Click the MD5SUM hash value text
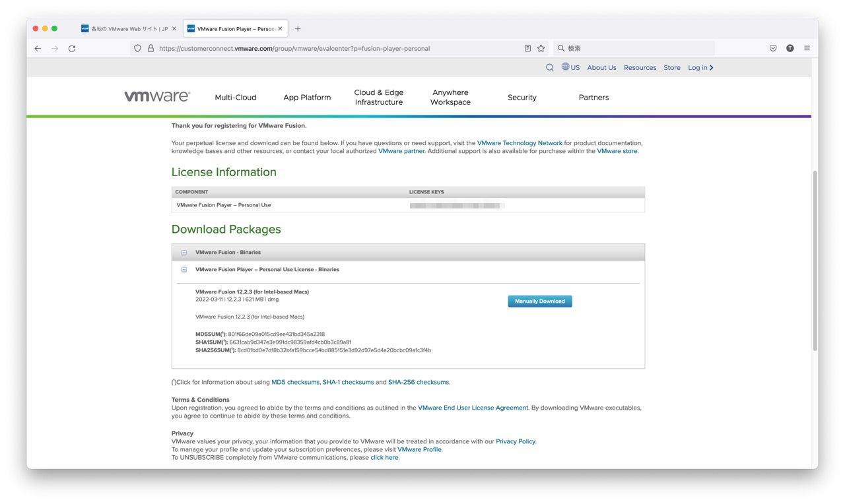This screenshot has width=845, height=504. pyautogui.click(x=276, y=334)
